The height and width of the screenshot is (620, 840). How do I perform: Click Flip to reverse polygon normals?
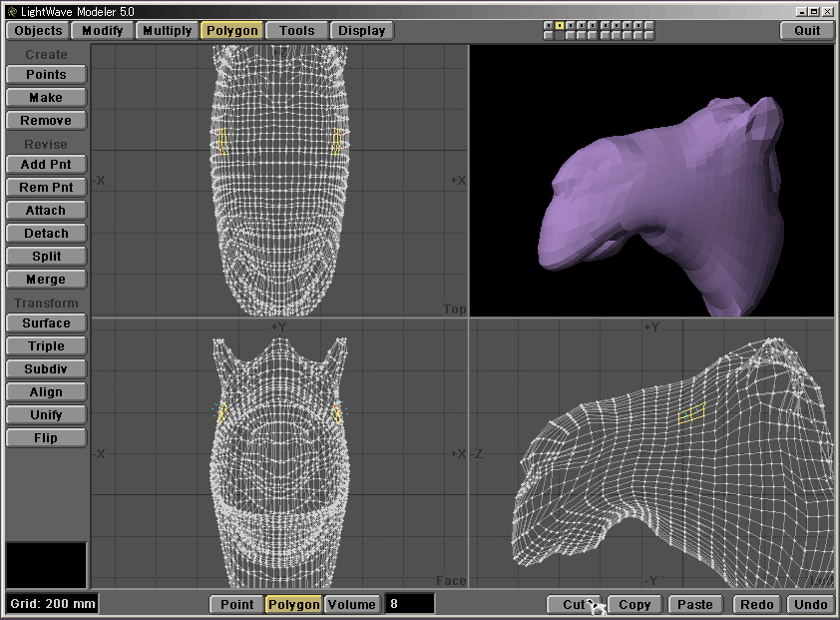pos(46,438)
